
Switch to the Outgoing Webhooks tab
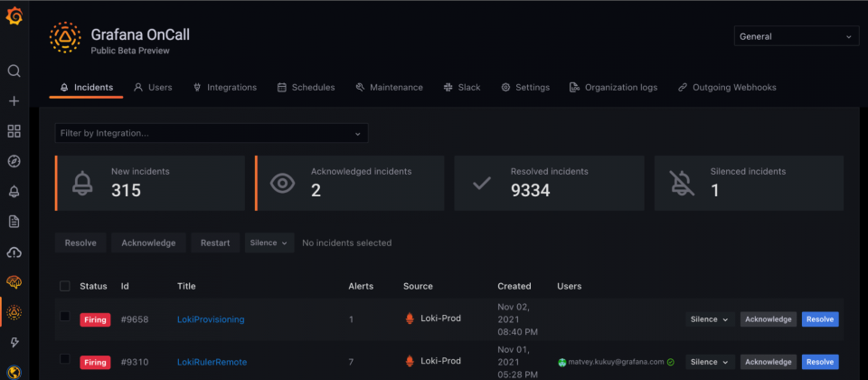[727, 88]
